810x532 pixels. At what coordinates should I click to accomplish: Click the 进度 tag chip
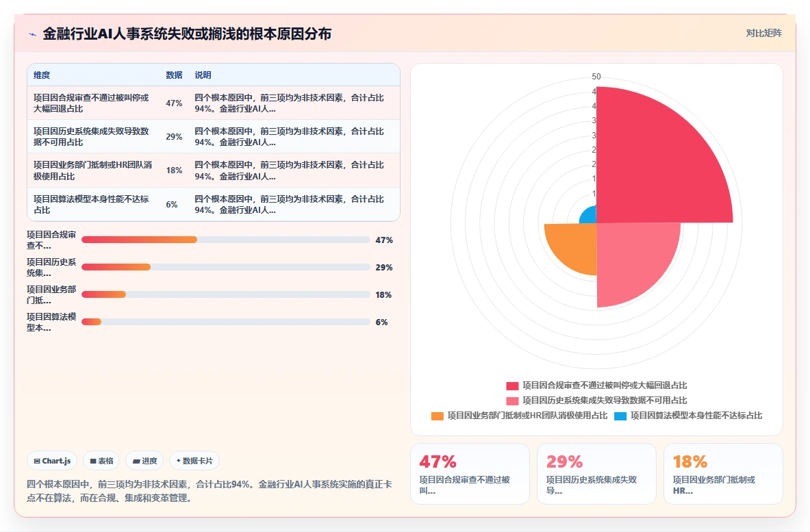pyautogui.click(x=144, y=461)
